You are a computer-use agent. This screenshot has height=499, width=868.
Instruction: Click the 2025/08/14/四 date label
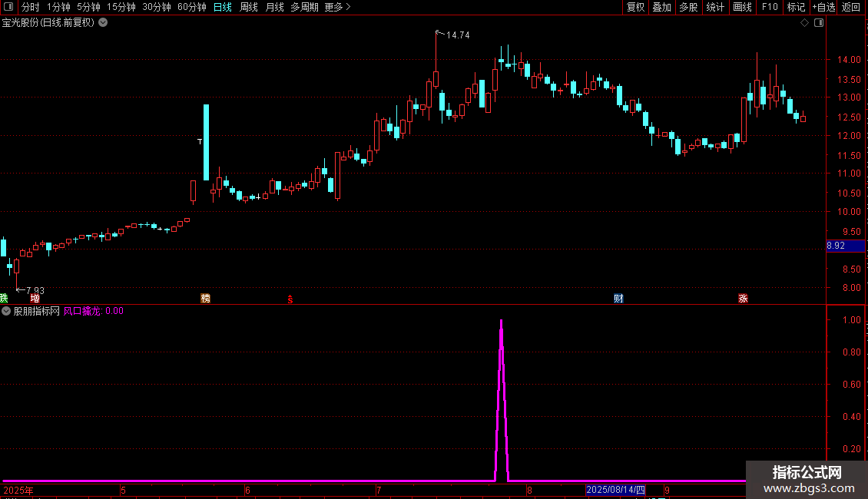pyautogui.click(x=615, y=490)
